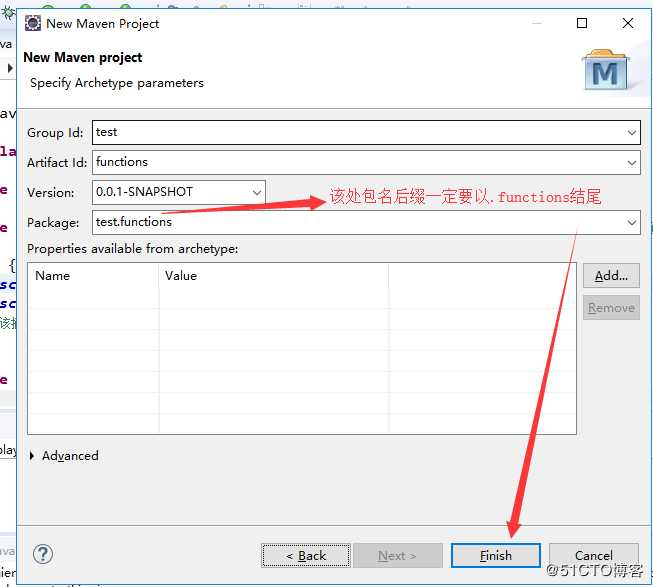The width and height of the screenshot is (653, 587).
Task: Expand the Advanced section
Action: [x=32, y=455]
